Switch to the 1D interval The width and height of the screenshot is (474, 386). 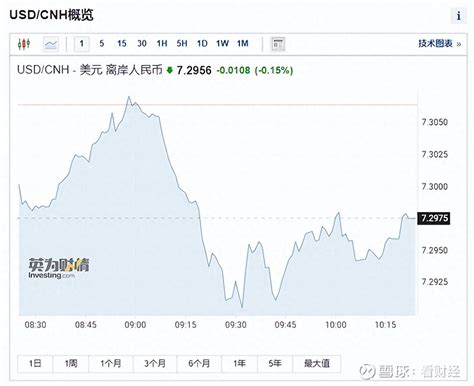pos(202,44)
